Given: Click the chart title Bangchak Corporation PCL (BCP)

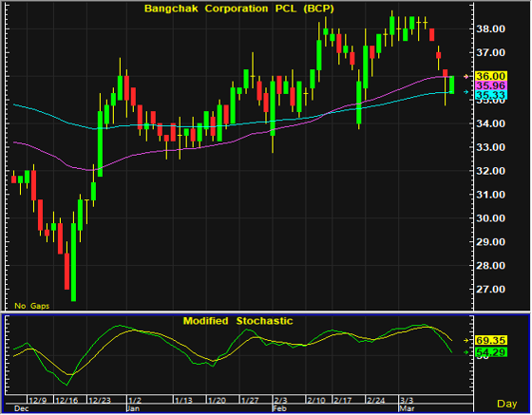Looking at the screenshot, I should point(238,9).
